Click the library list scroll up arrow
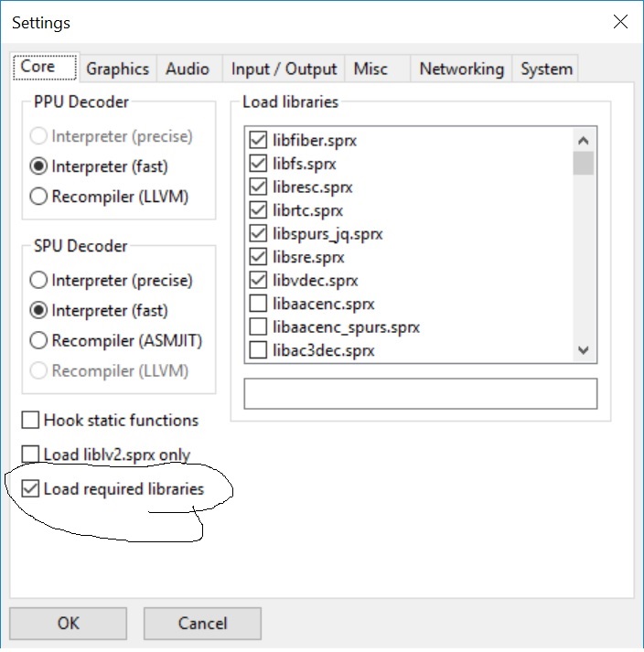This screenshot has height=652, width=644. pyautogui.click(x=584, y=140)
